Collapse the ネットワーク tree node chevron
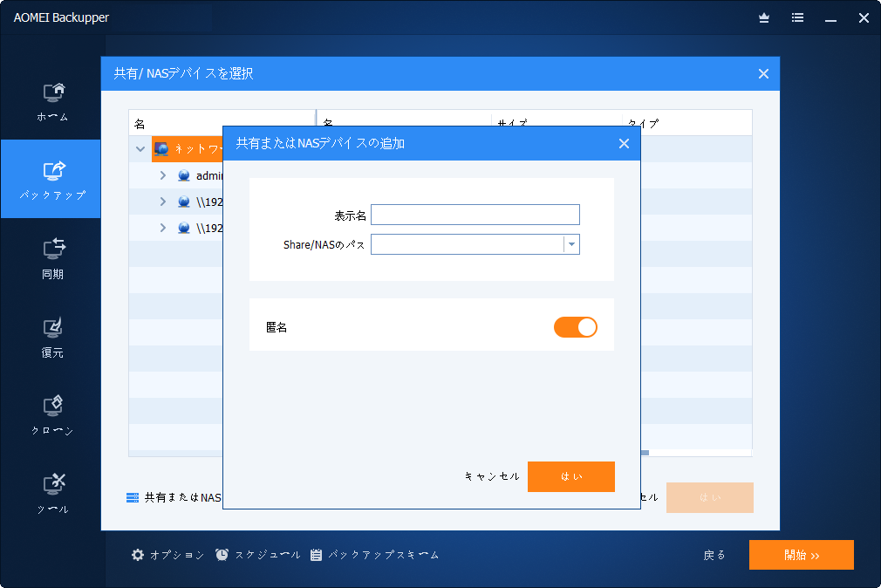Image resolution: width=881 pixels, height=588 pixels. point(140,149)
